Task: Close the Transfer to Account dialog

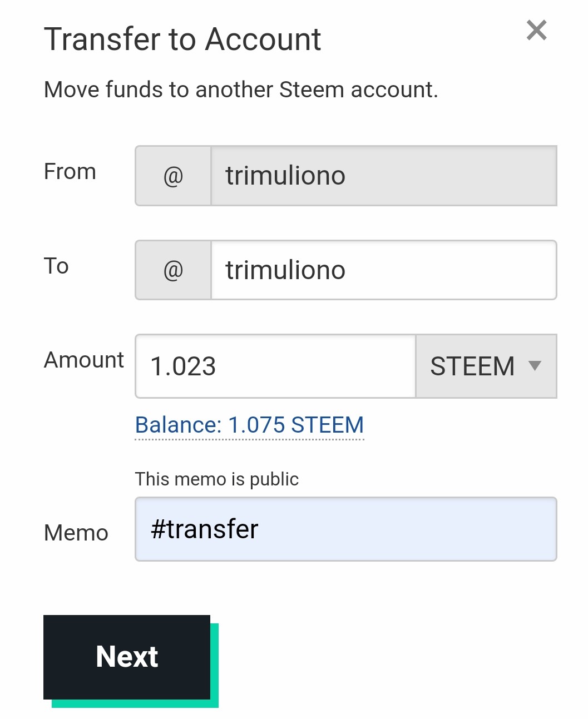Action: point(537,30)
